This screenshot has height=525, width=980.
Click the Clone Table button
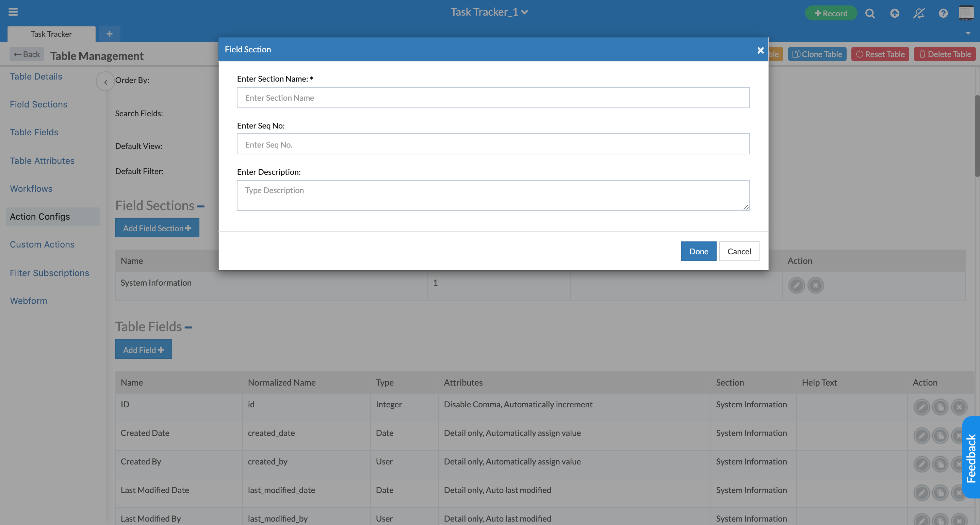[x=817, y=54]
